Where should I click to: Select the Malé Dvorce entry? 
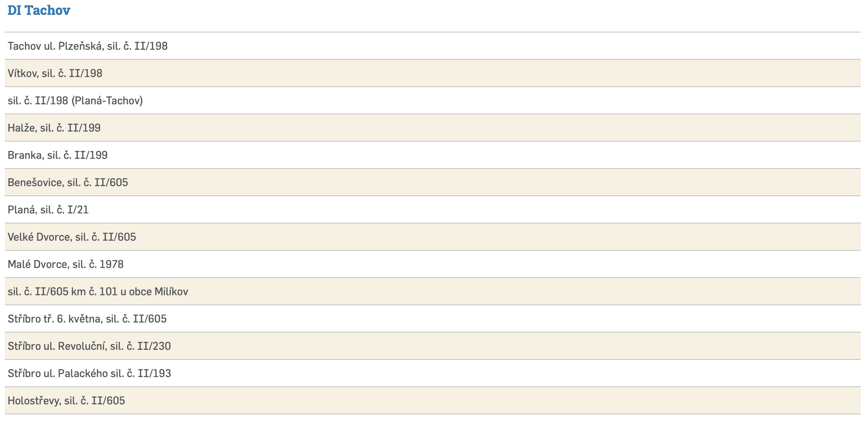click(65, 264)
